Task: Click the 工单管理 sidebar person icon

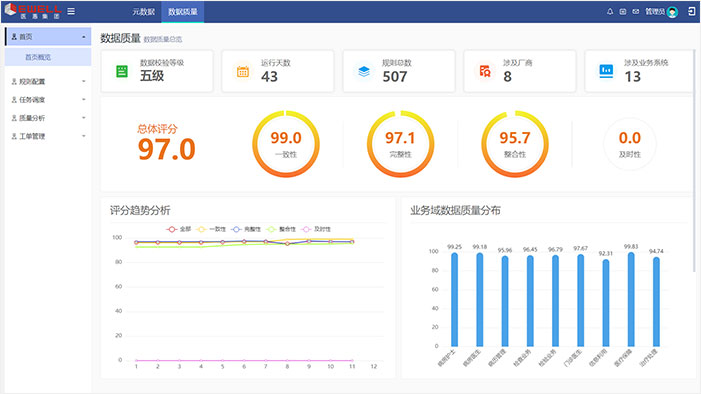Action: [x=14, y=136]
